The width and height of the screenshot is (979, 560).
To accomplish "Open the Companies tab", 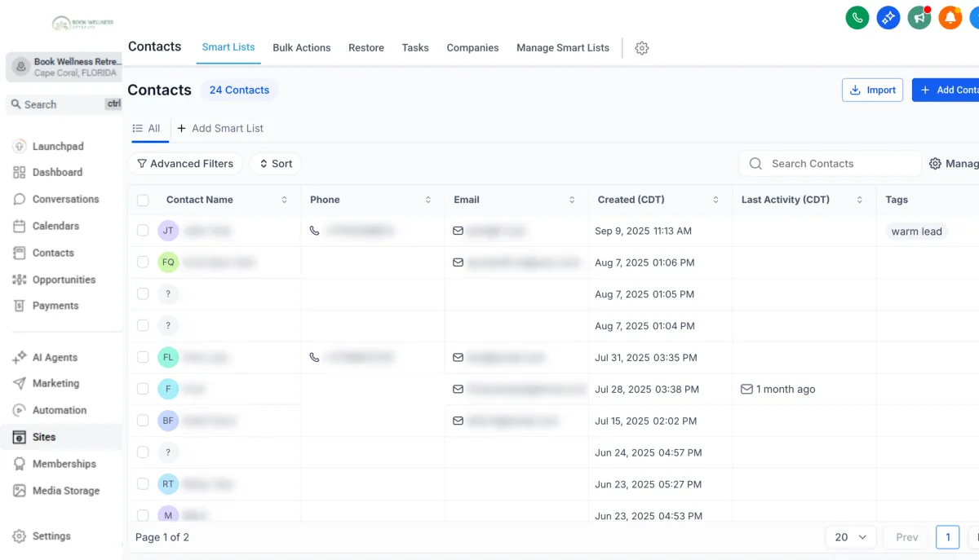I will click(472, 48).
